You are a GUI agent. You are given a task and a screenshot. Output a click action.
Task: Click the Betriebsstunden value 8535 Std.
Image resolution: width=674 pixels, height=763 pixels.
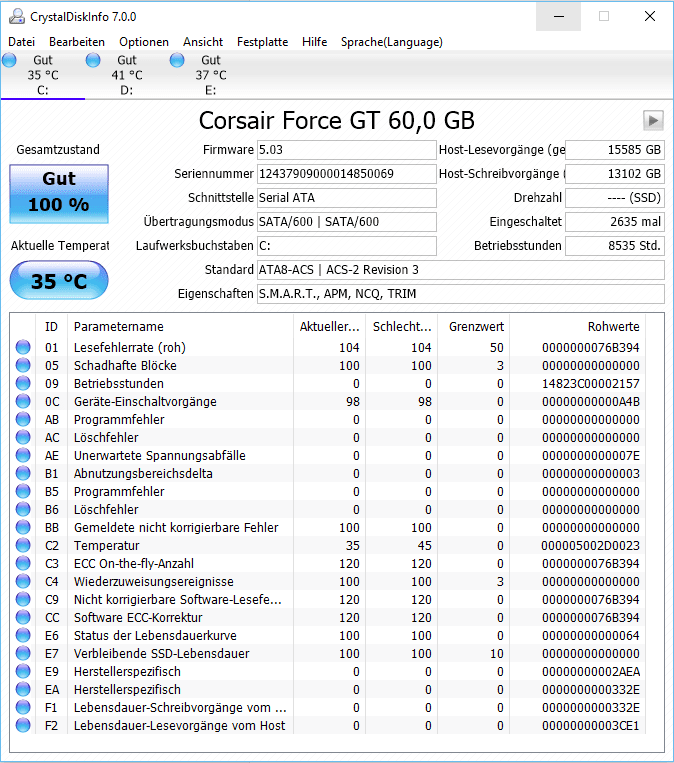(615, 246)
